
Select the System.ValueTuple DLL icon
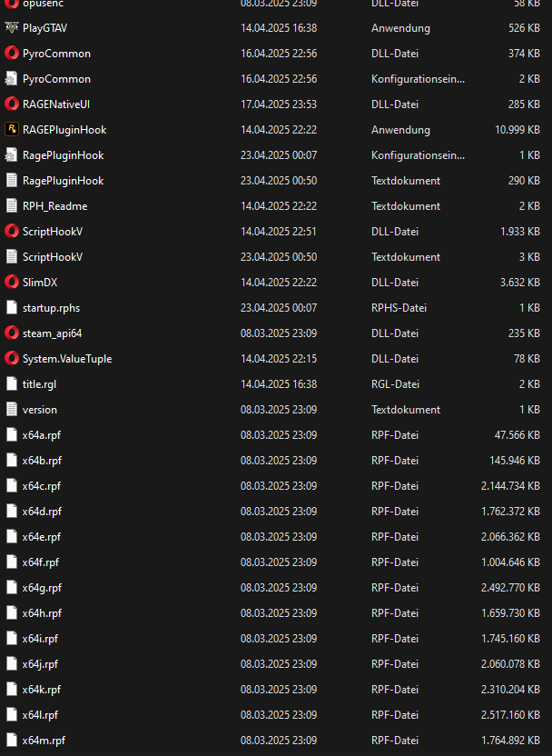point(12,359)
